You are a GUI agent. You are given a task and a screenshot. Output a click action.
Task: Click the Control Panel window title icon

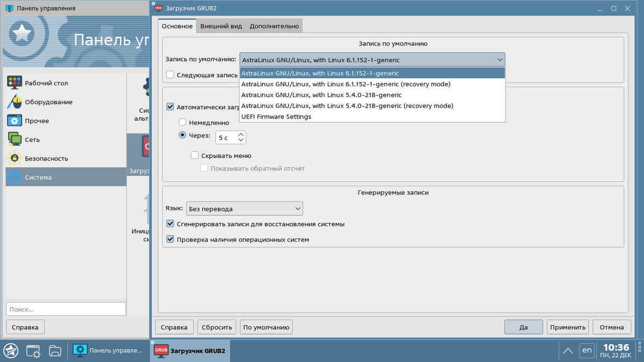tap(9, 8)
